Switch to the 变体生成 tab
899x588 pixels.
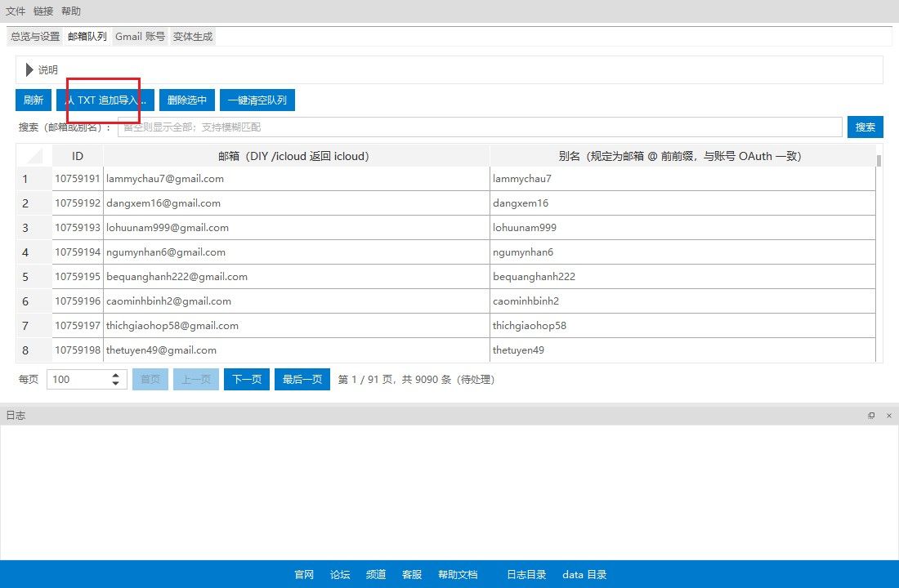(193, 37)
